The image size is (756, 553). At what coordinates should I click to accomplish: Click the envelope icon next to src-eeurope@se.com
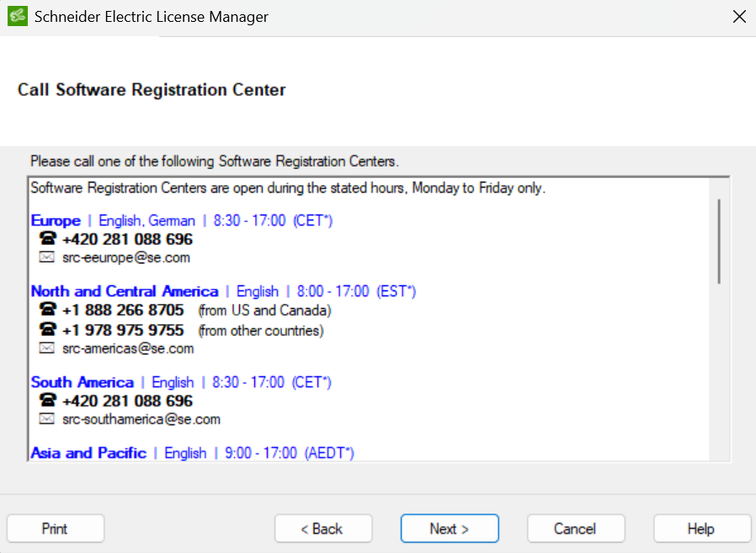click(47, 257)
